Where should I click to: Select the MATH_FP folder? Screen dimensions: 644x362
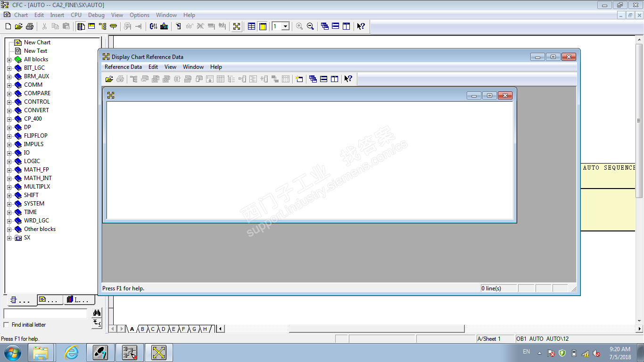(36, 170)
